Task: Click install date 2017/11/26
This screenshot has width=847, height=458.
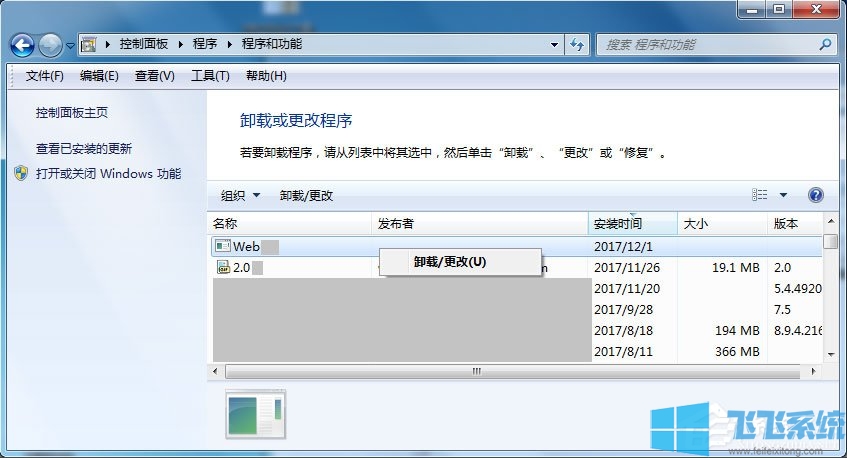Action: (x=627, y=267)
